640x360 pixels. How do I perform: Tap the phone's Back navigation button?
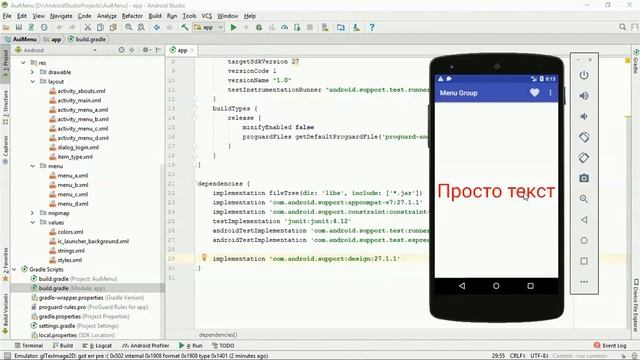(462, 286)
